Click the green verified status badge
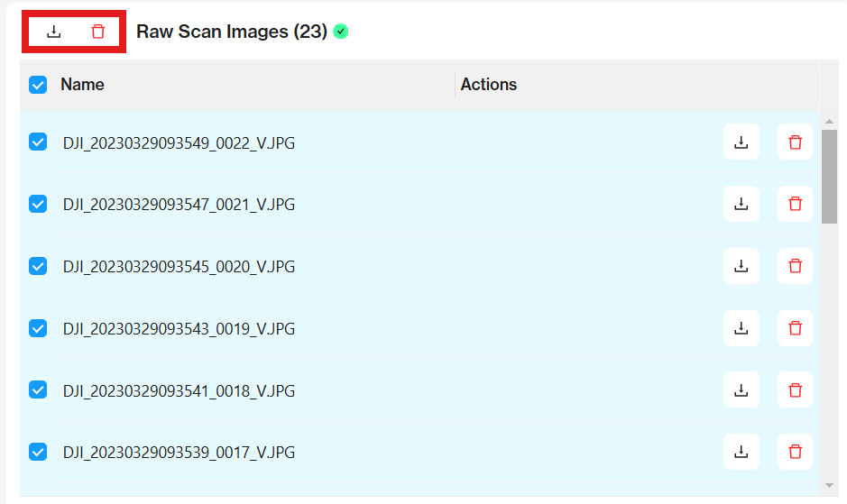Image resolution: width=847 pixels, height=504 pixels. click(x=340, y=32)
